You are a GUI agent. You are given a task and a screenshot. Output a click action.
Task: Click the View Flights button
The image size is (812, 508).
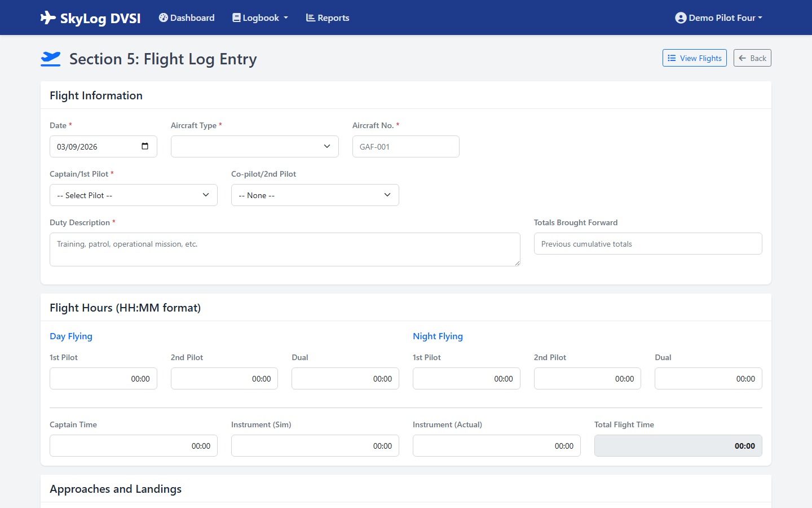695,58
